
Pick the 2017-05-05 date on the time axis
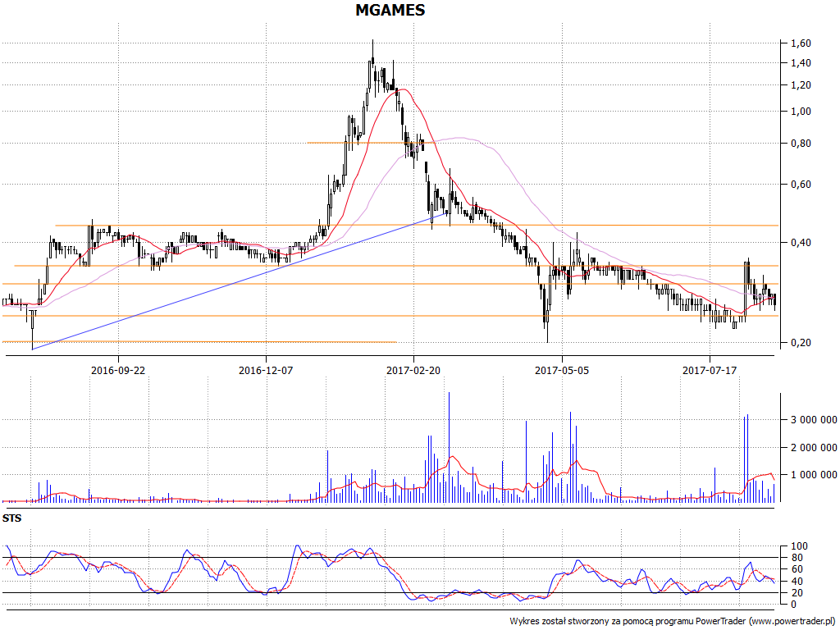point(562,371)
